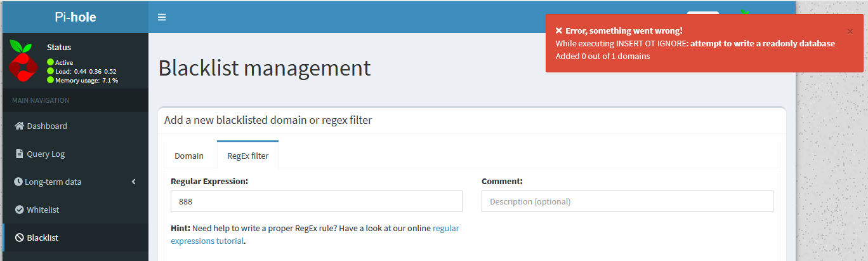868x261 pixels.
Task: Focus the Comment description field
Action: click(x=628, y=201)
